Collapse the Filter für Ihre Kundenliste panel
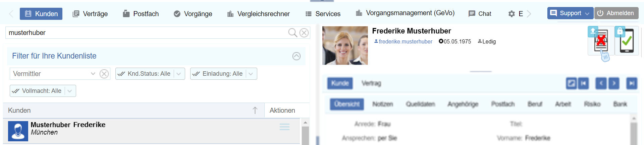This screenshot has width=644, height=145. pyautogui.click(x=296, y=56)
